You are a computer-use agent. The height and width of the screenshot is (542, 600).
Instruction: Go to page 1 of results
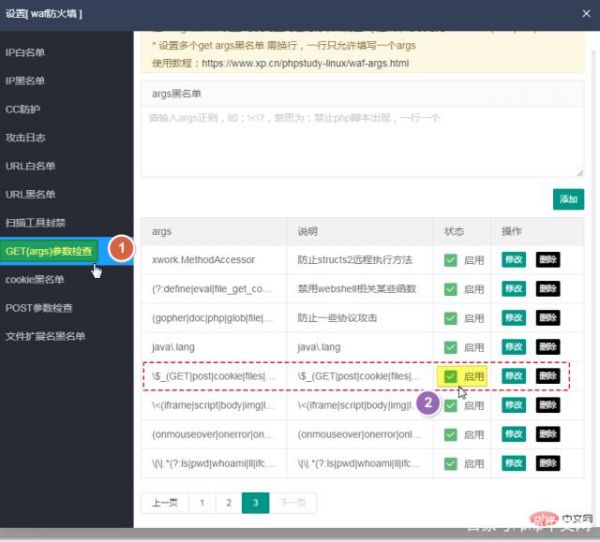tap(202, 503)
